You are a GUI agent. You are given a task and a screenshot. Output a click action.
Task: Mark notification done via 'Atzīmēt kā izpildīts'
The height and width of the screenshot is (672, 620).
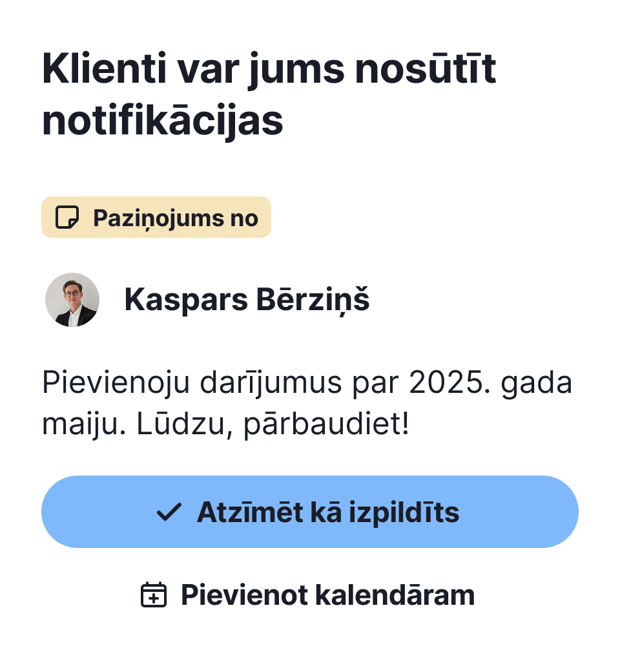310,512
